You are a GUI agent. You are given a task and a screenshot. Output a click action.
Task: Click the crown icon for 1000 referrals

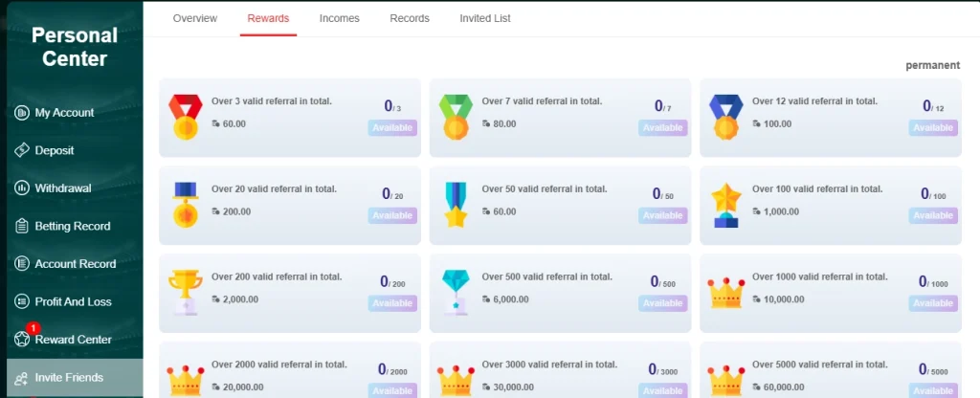(725, 292)
